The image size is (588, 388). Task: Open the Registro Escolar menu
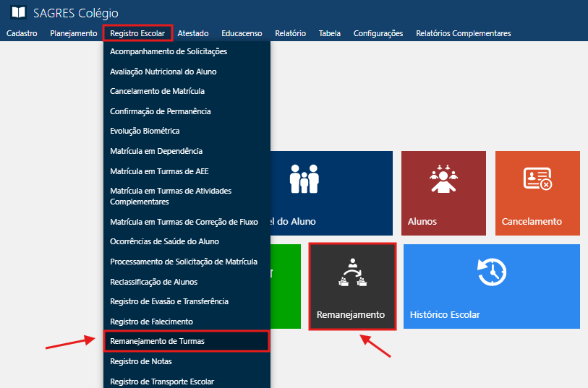137,33
